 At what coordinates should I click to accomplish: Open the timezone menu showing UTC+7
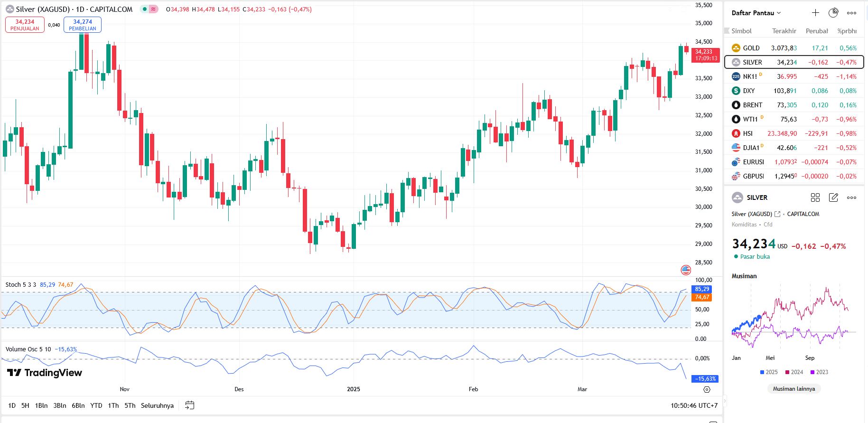pyautogui.click(x=694, y=405)
